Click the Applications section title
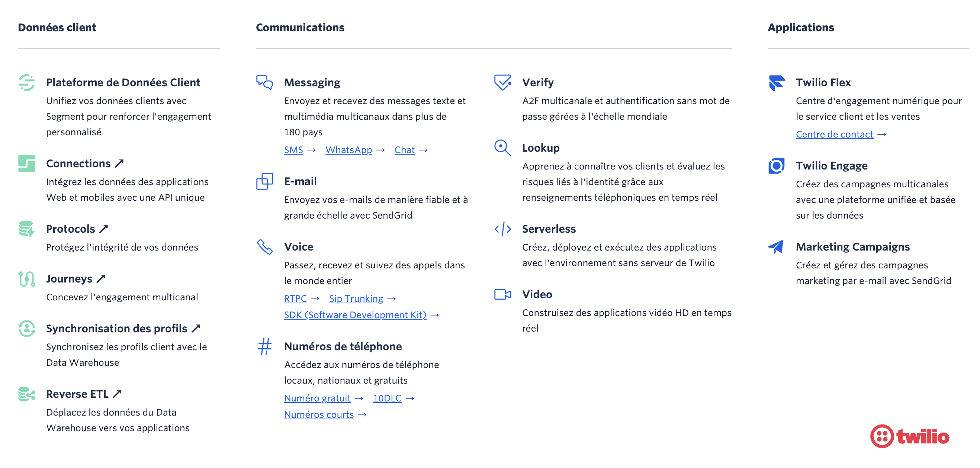The width and height of the screenshot is (980, 468). tap(800, 28)
